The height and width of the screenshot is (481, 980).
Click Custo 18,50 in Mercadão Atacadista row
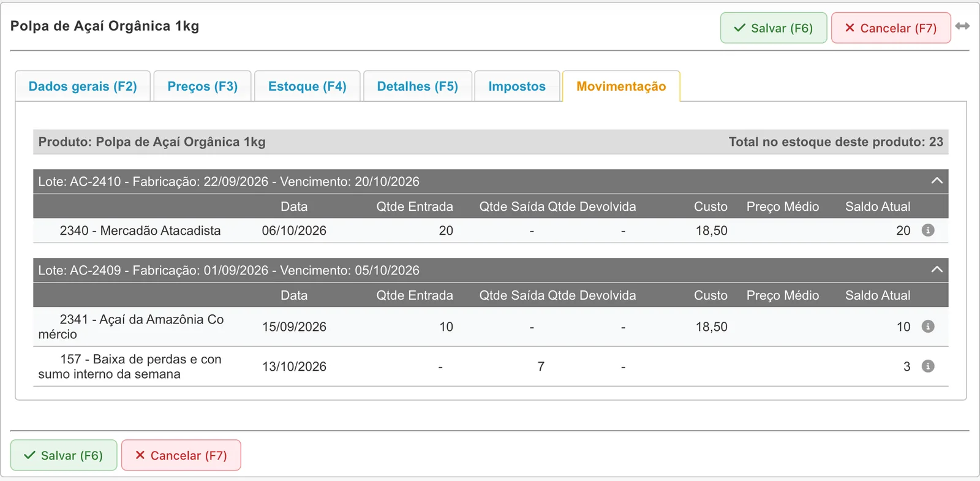coord(711,231)
